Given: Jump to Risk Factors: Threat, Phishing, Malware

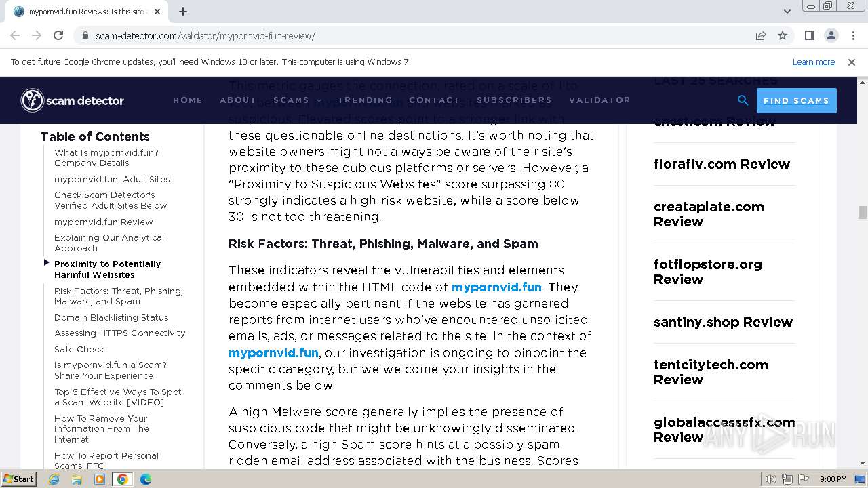Looking at the screenshot, I should (119, 296).
